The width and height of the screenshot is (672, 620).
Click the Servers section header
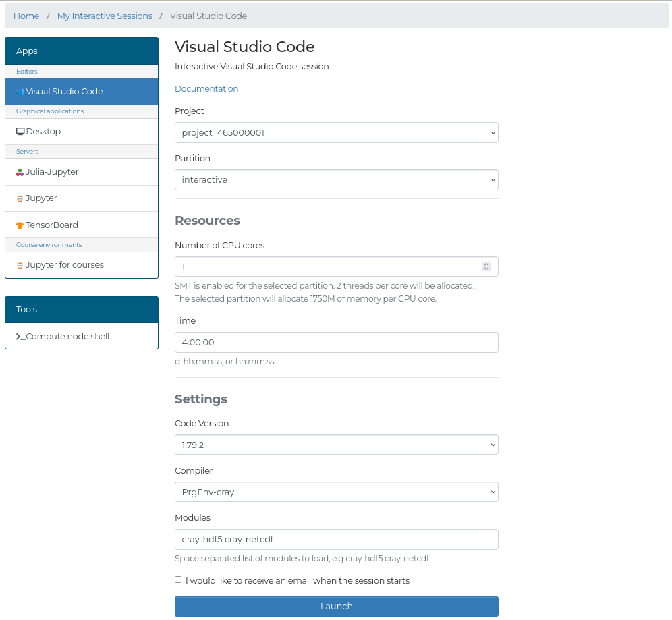pos(27,151)
